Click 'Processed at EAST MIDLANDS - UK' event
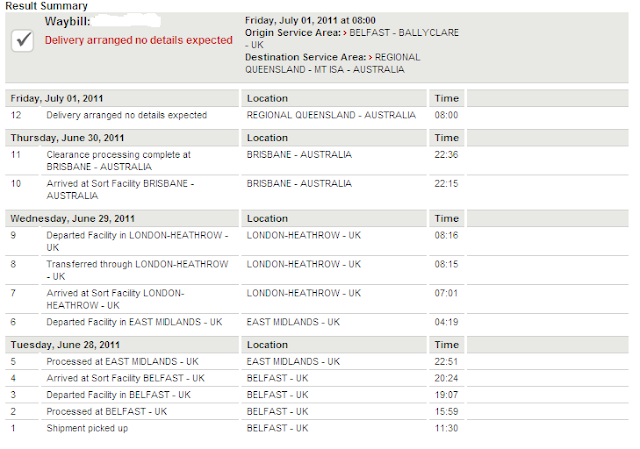Viewport: 640px width, 449px height. coord(122,362)
